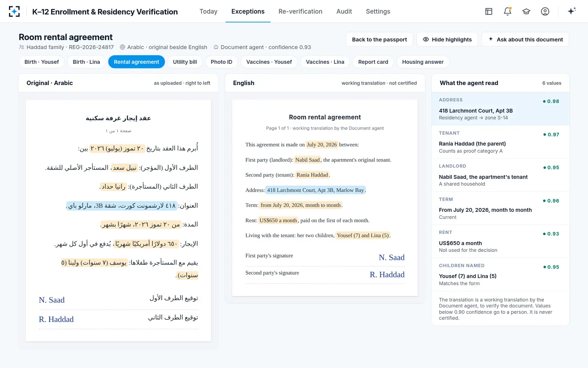Open the Audit tab

(x=344, y=11)
